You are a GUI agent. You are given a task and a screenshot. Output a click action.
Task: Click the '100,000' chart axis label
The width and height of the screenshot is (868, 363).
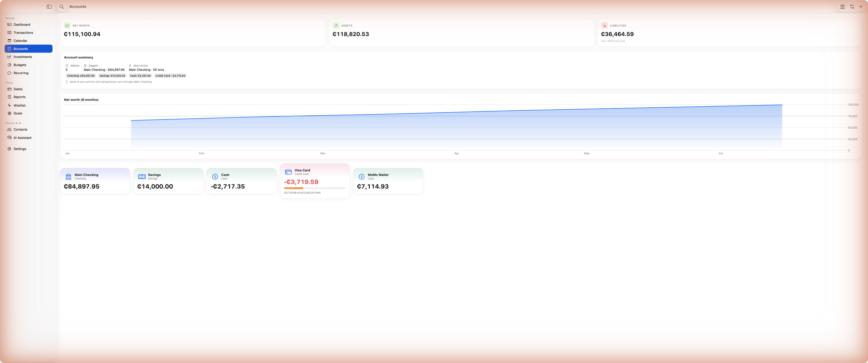(x=853, y=105)
